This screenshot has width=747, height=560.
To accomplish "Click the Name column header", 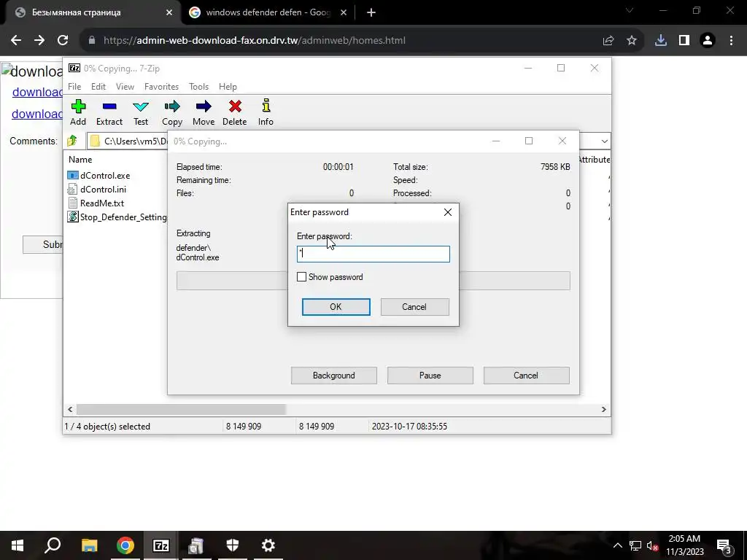I will tap(80, 160).
